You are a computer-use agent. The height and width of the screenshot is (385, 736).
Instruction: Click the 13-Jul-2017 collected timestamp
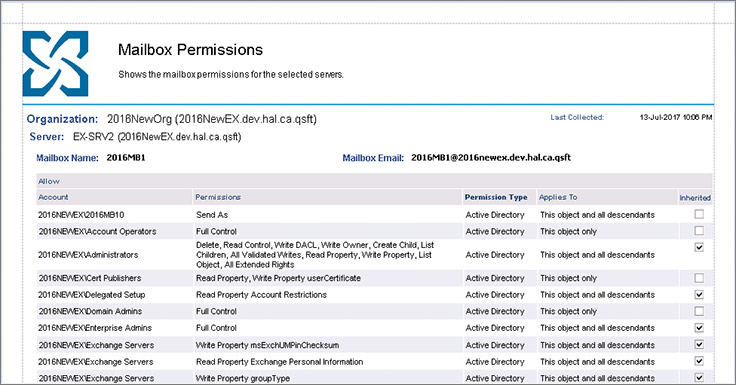[676, 117]
